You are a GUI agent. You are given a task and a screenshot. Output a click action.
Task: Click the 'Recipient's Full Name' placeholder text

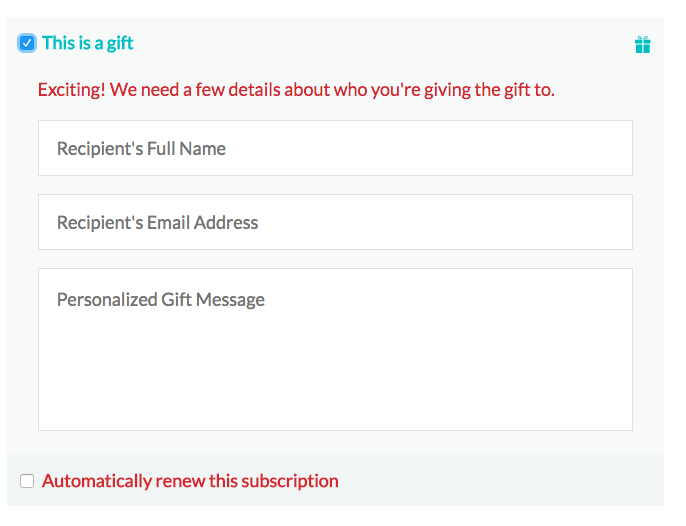point(141,149)
